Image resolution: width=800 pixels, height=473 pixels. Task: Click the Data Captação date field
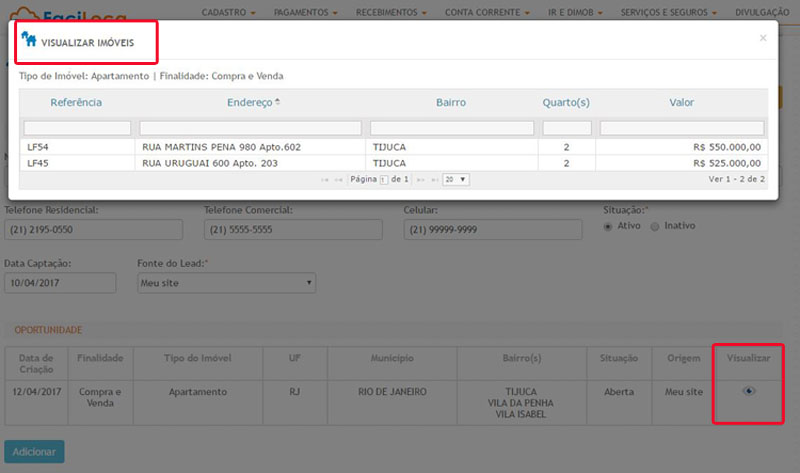tap(60, 283)
